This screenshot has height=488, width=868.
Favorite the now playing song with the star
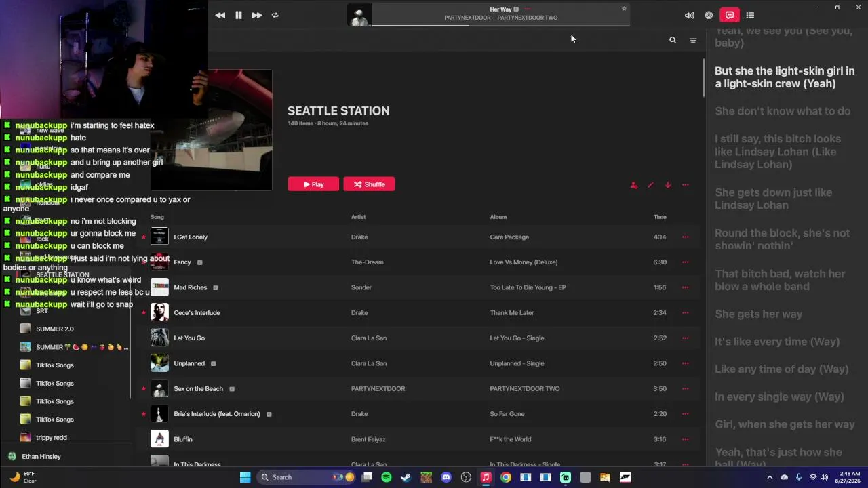pyautogui.click(x=624, y=9)
